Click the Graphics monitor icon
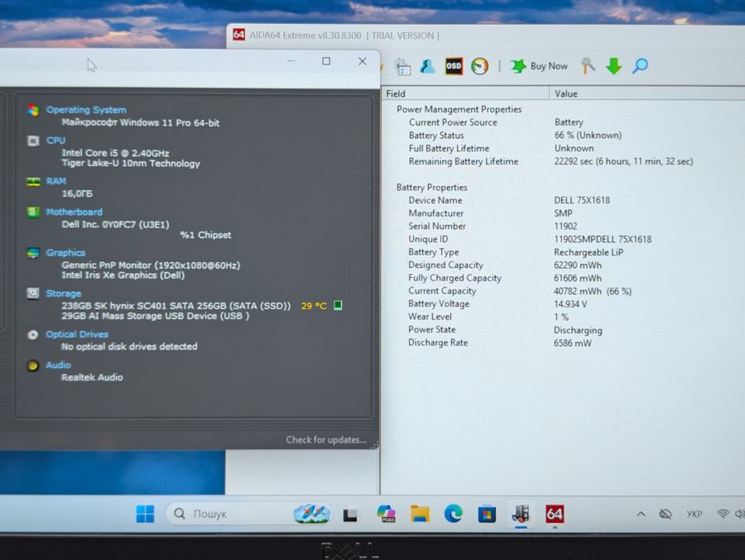745x560 pixels. click(33, 252)
